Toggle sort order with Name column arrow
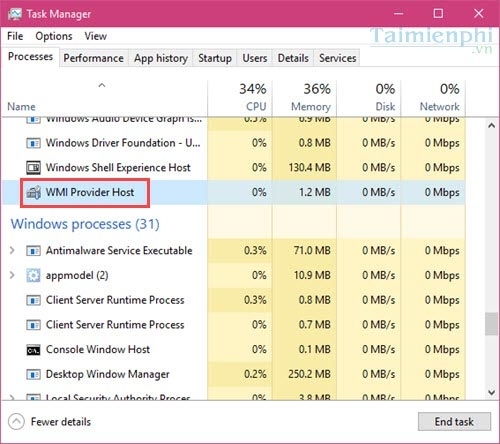Image resolution: width=500 pixels, height=444 pixels. (x=102, y=85)
